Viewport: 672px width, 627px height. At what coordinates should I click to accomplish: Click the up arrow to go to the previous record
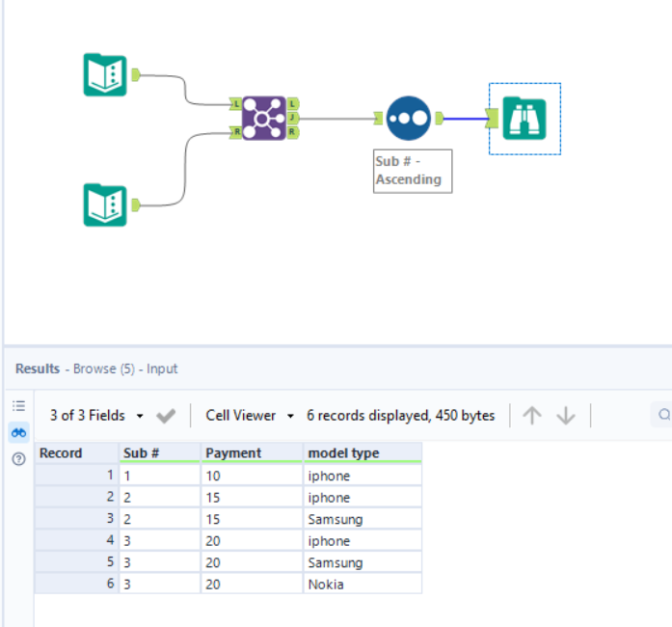click(x=532, y=416)
